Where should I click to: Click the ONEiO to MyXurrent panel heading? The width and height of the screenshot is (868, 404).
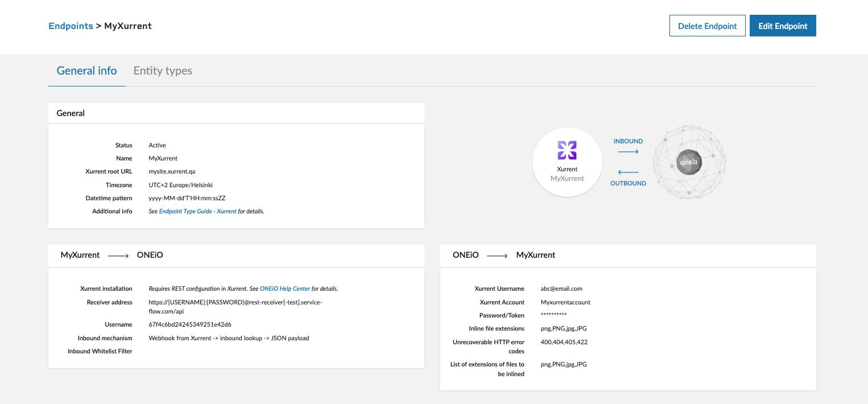pyautogui.click(x=504, y=255)
